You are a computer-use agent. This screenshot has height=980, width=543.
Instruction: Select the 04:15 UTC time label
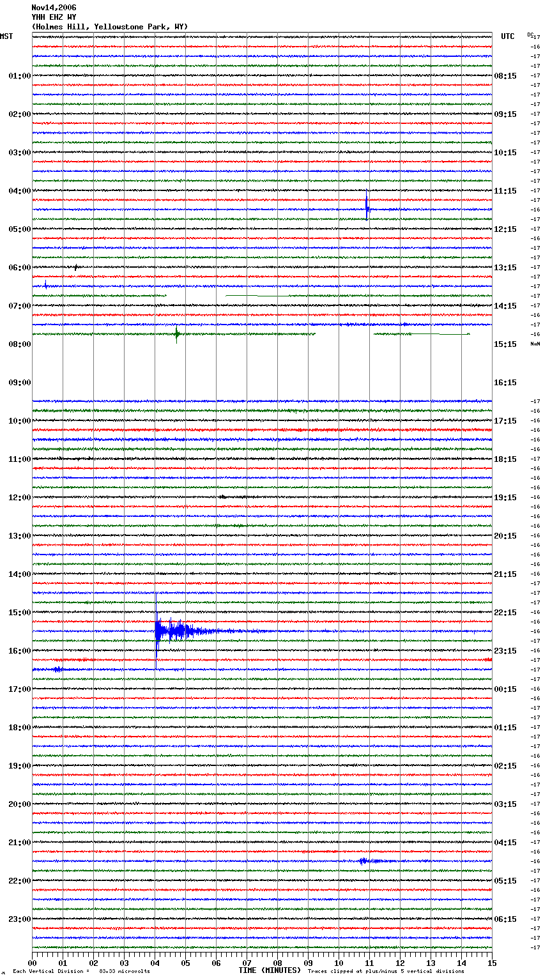coord(505,843)
